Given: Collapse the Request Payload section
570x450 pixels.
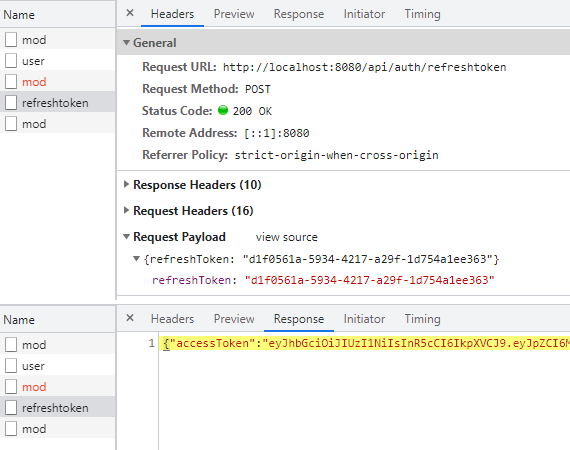Looking at the screenshot, I should [x=126, y=237].
